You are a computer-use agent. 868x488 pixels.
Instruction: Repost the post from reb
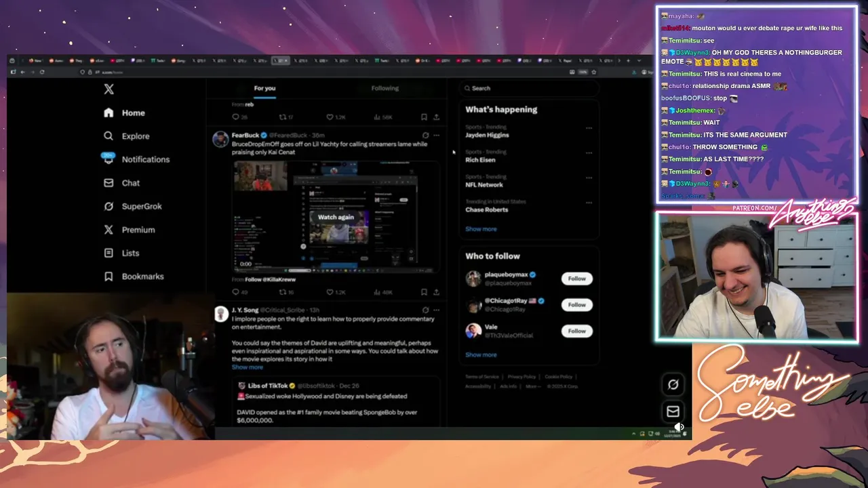(x=286, y=117)
